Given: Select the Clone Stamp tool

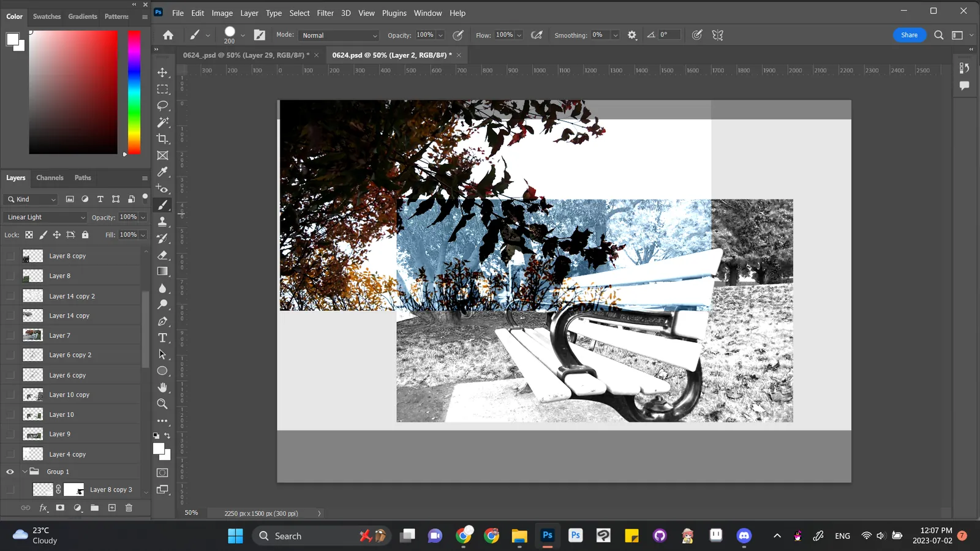Looking at the screenshot, I should [162, 222].
